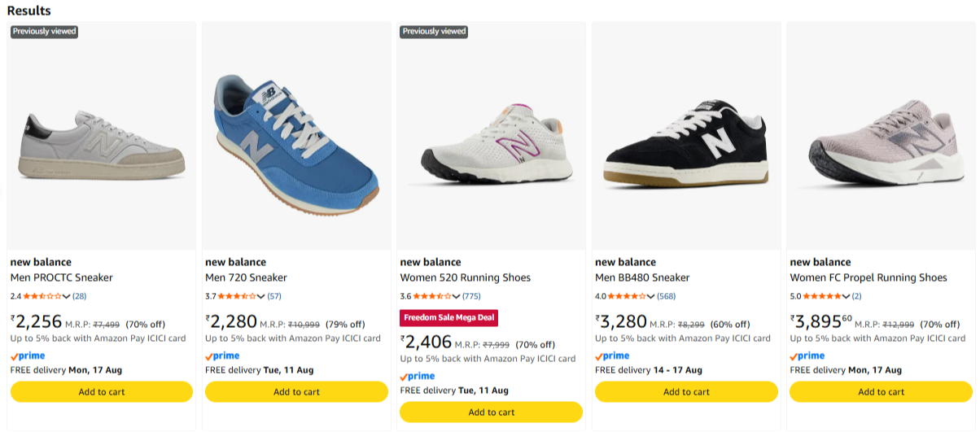Click Freedom Sale Mega Deal badge
The height and width of the screenshot is (432, 980).
point(448,317)
